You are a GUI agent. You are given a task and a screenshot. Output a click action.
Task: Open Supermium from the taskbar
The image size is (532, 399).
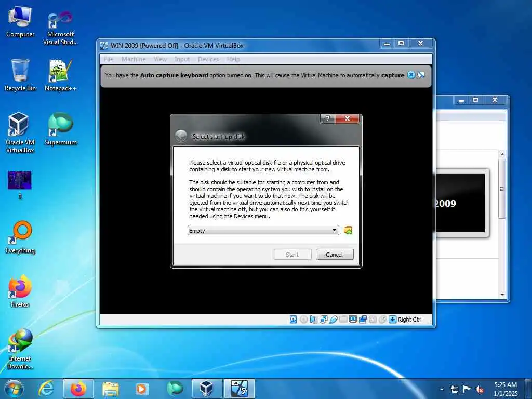click(175, 389)
